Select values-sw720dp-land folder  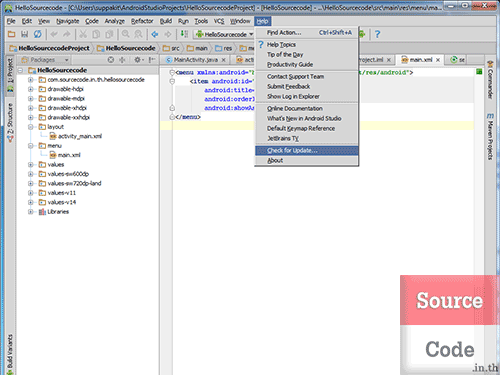pos(70,183)
